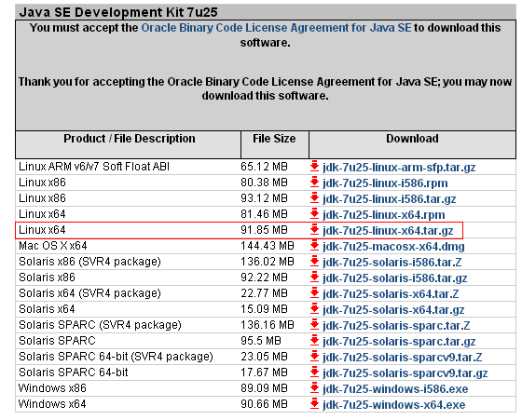
Task: Download jdk-7u25-solaris-sparc.tar.Z link
Action: (x=396, y=326)
